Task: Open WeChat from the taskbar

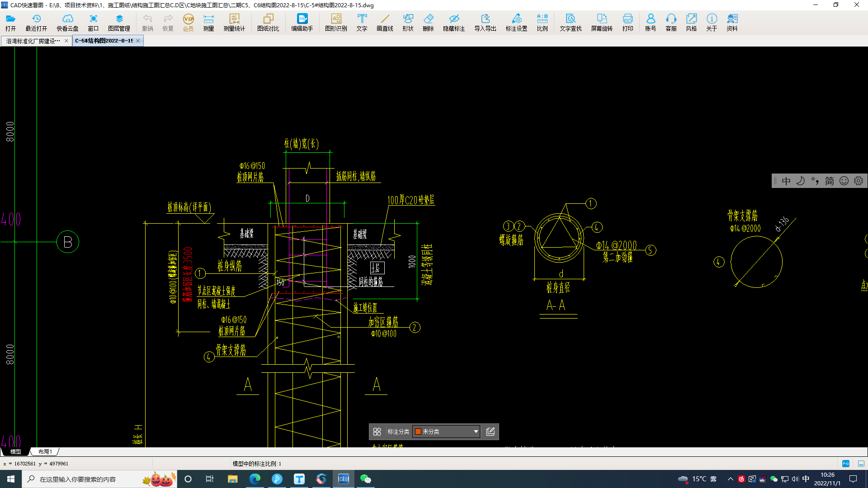Action: click(365, 479)
